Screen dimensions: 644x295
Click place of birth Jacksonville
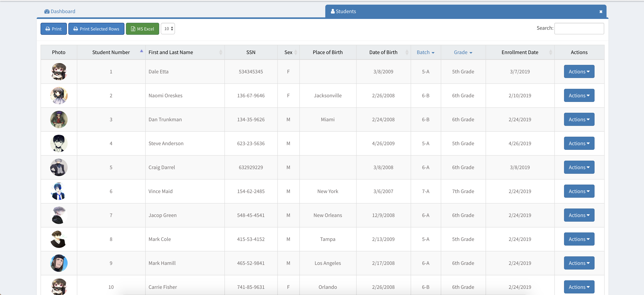(328, 96)
